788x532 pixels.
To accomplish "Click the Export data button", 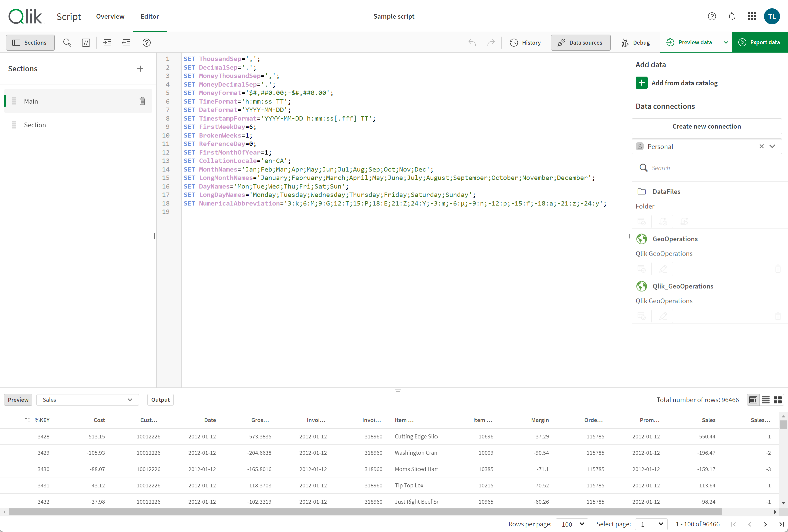I will [x=759, y=42].
